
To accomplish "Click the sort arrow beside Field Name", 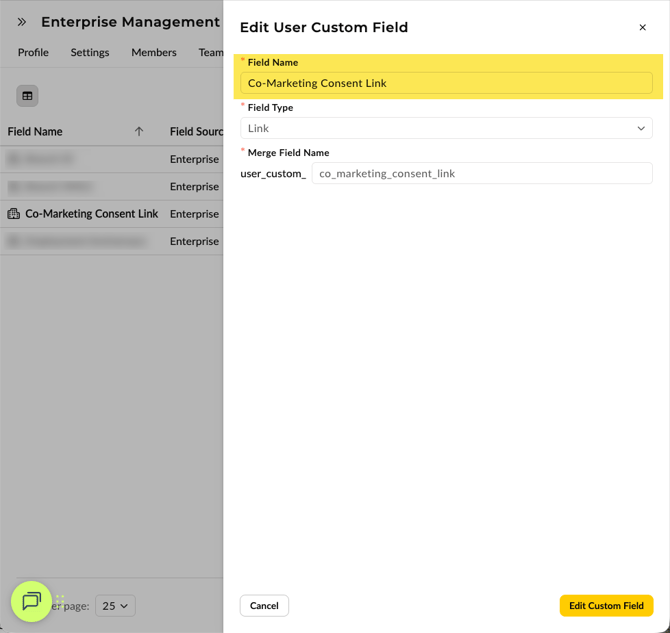I will [x=139, y=132].
